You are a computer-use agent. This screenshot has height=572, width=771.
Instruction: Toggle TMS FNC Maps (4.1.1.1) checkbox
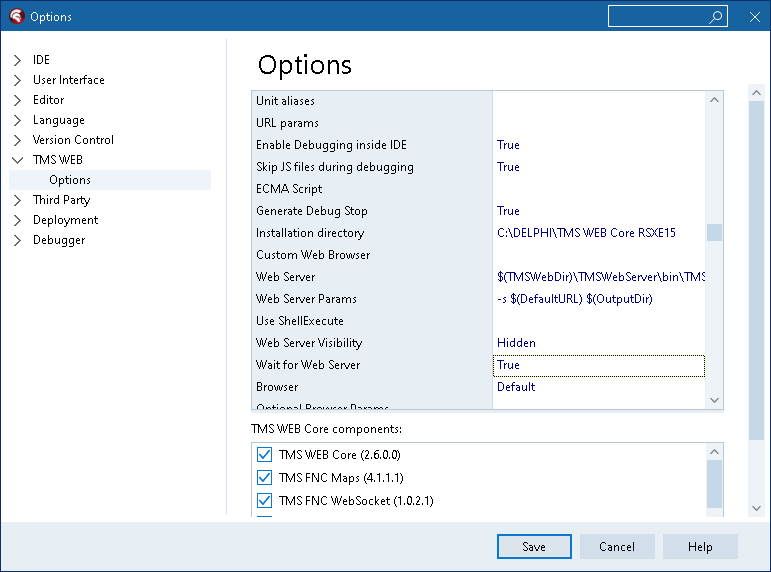pyautogui.click(x=265, y=478)
